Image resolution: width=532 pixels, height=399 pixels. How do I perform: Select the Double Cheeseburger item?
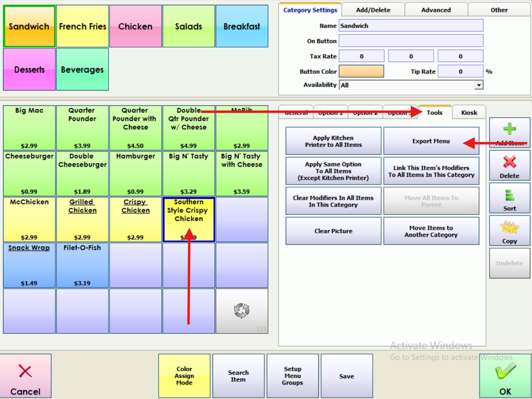[83, 174]
